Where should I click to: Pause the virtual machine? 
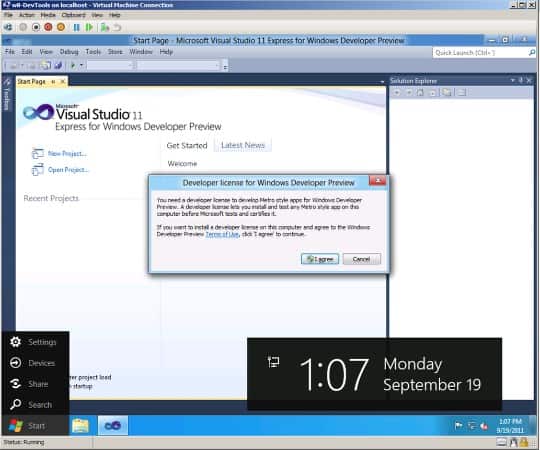point(76,27)
